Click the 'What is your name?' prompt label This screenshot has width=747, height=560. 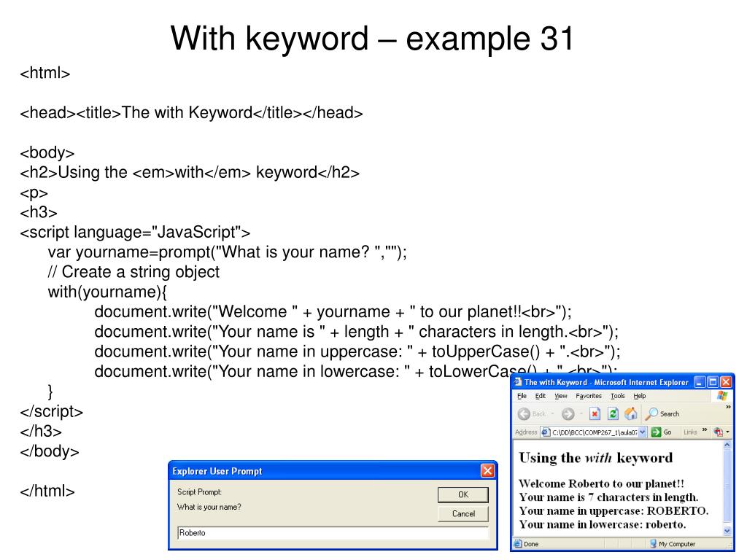[209, 507]
